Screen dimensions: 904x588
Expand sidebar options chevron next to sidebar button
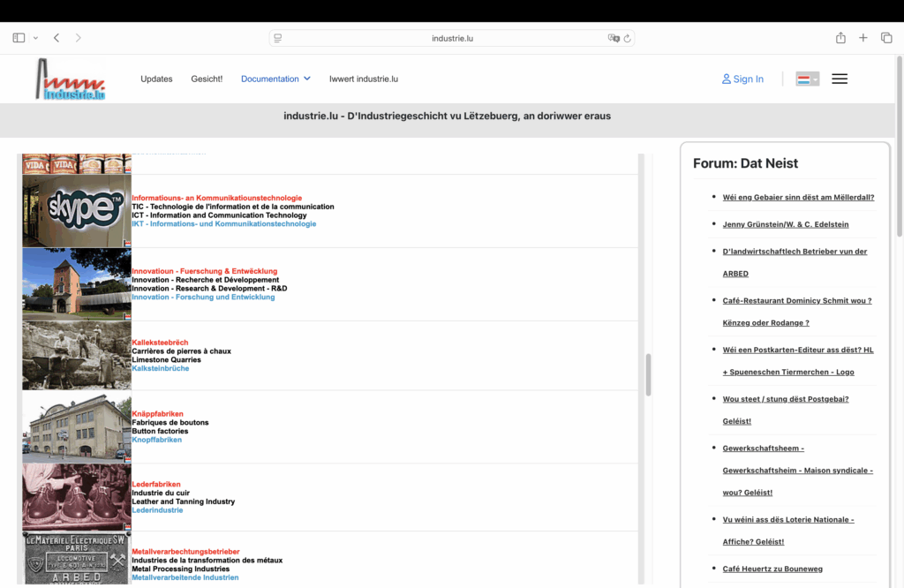(35, 38)
